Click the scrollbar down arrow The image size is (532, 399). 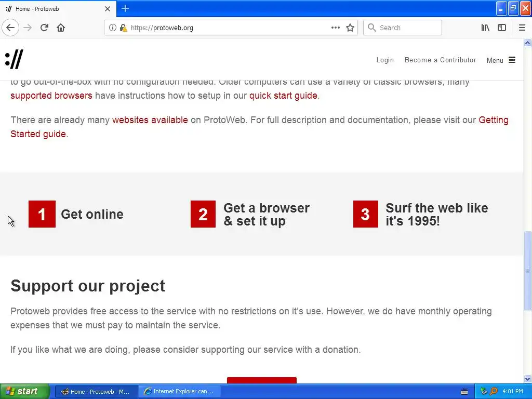click(528, 379)
